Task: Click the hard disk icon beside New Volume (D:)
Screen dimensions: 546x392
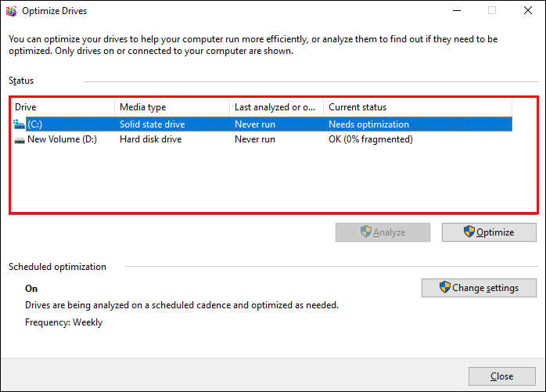Action: (20, 139)
